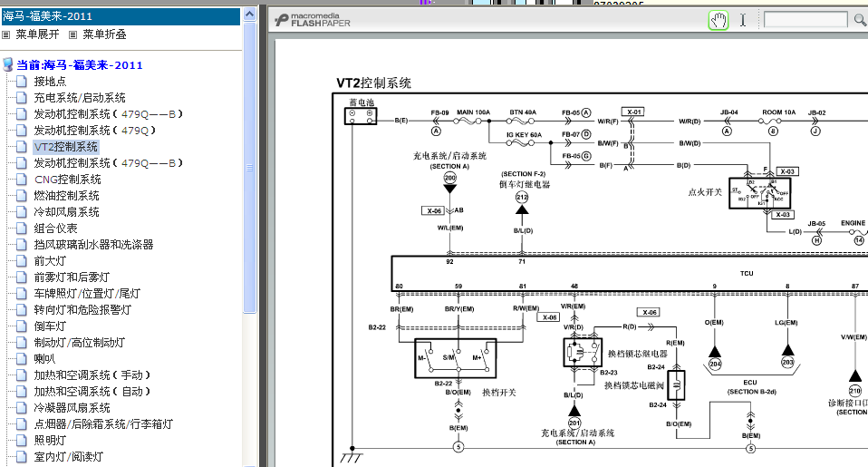868x467 pixels.
Task: Click the 换档开关 label in the diagram
Action: point(498,393)
